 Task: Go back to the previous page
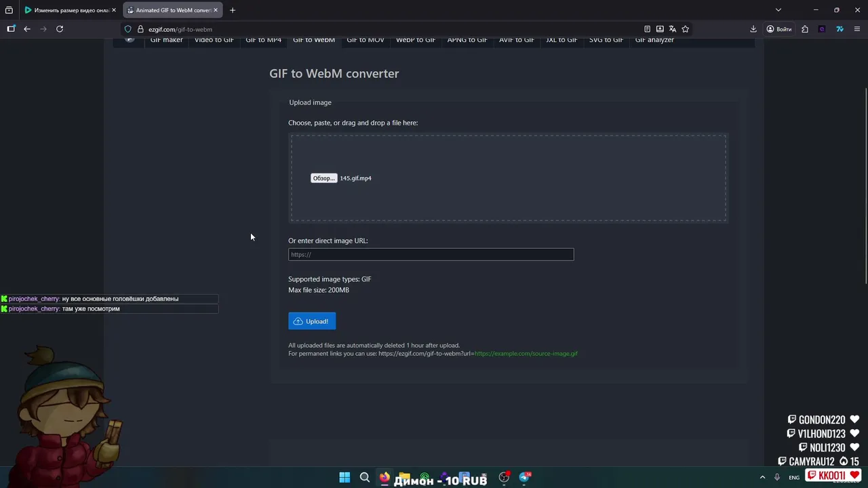pos(27,29)
